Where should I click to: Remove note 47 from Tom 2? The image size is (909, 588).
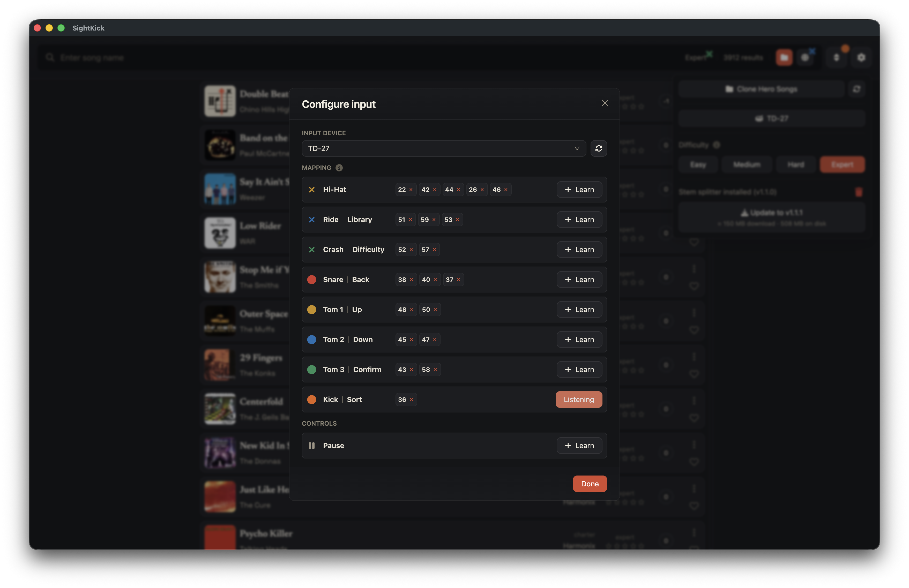pyautogui.click(x=435, y=340)
